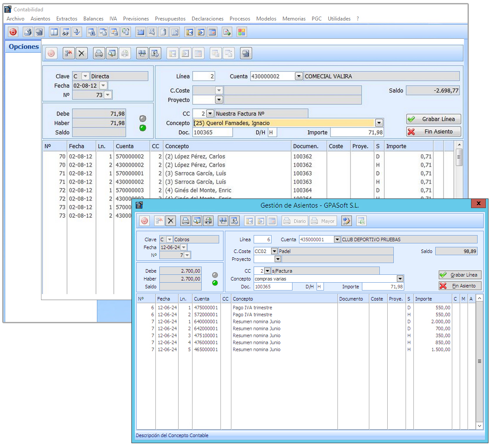This screenshot has width=492, height=448.
Task: Open the Asientos menu
Action: (40, 19)
